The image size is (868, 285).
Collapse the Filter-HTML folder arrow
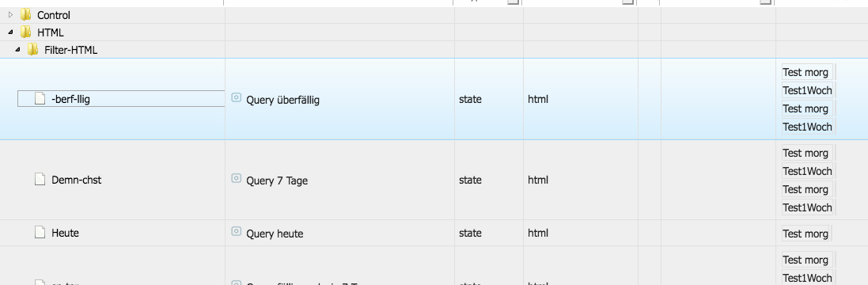tap(17, 50)
